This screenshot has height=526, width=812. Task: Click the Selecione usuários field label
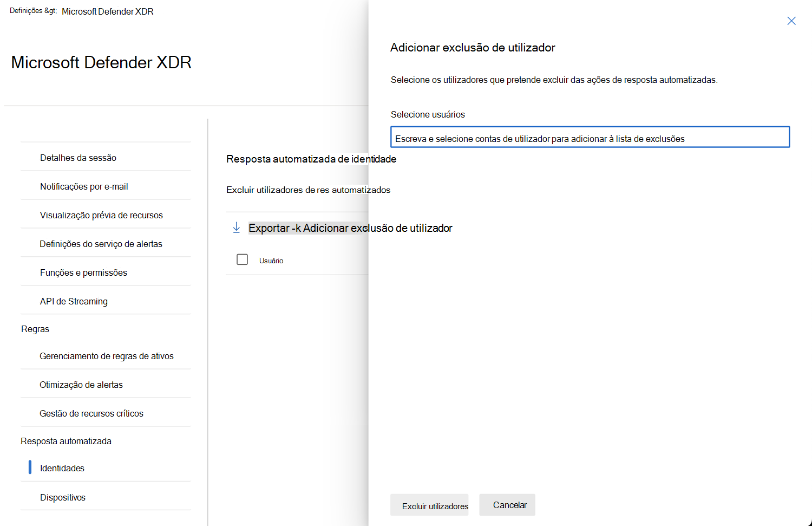pos(428,114)
